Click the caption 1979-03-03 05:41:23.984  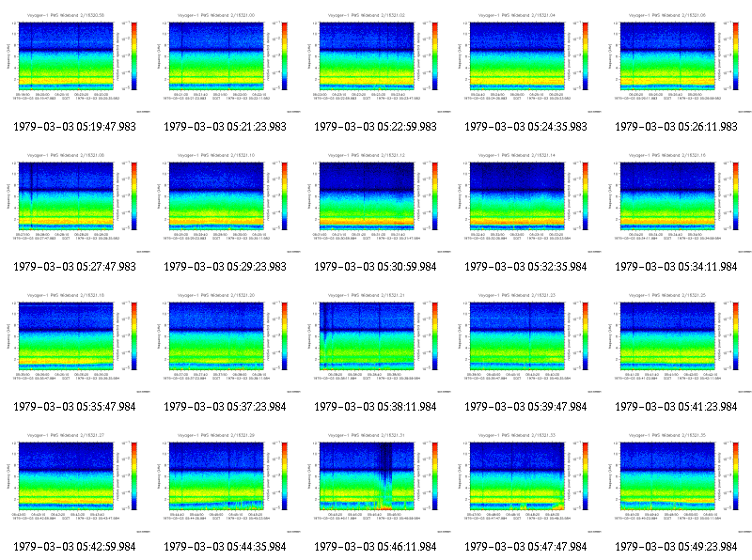tap(676, 407)
